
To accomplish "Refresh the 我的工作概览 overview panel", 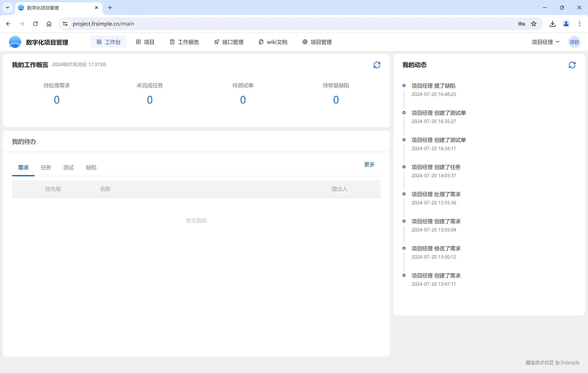I will [x=377, y=65].
